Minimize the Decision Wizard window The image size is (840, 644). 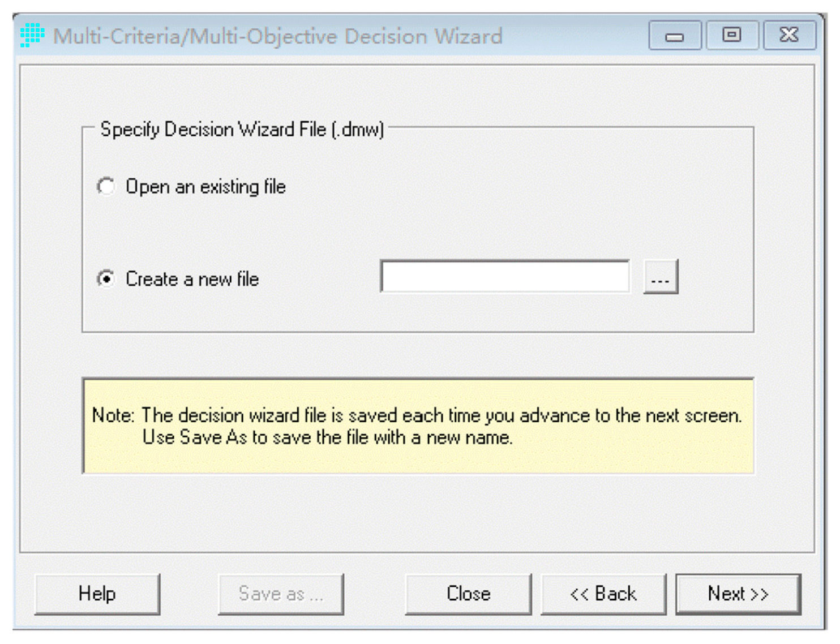(x=674, y=36)
